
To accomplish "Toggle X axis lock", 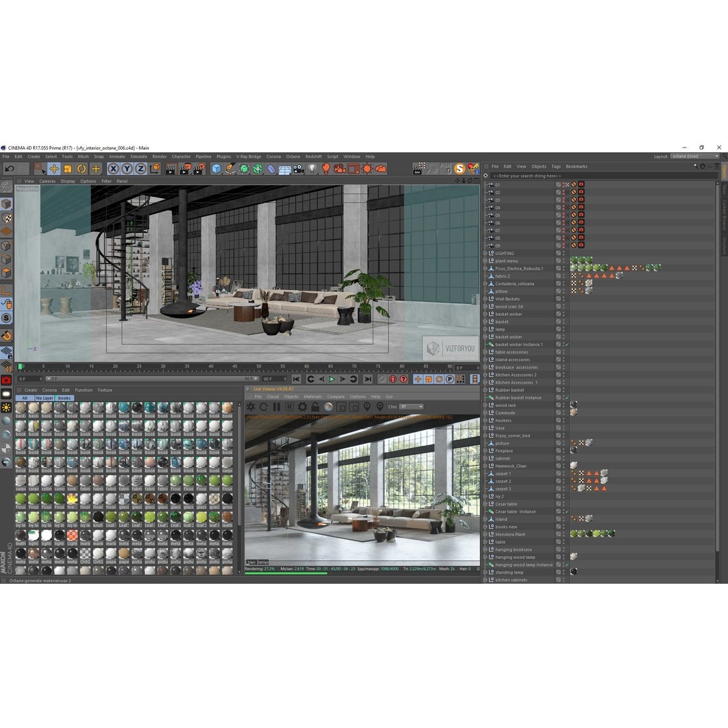I will 113,169.
